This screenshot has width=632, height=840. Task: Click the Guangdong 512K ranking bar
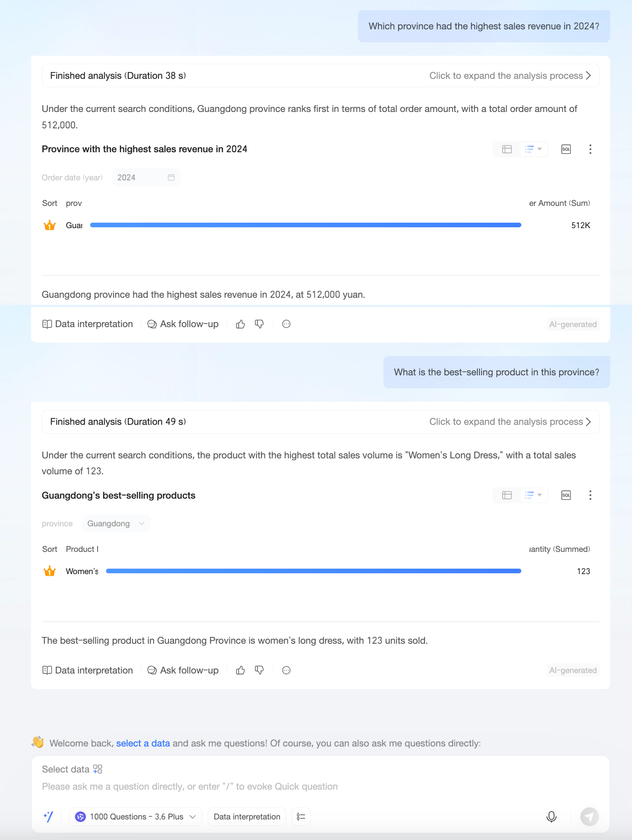tap(306, 225)
